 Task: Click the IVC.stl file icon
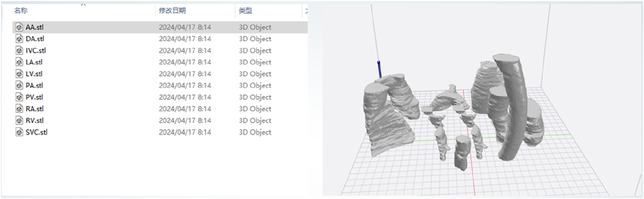pyautogui.click(x=19, y=50)
